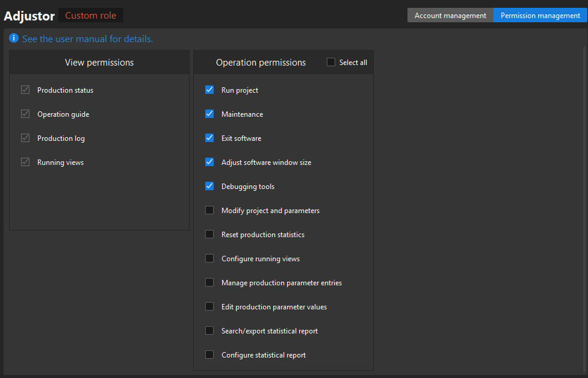Toggle Adjust software window size checkbox
The height and width of the screenshot is (378, 588).
[x=209, y=162]
